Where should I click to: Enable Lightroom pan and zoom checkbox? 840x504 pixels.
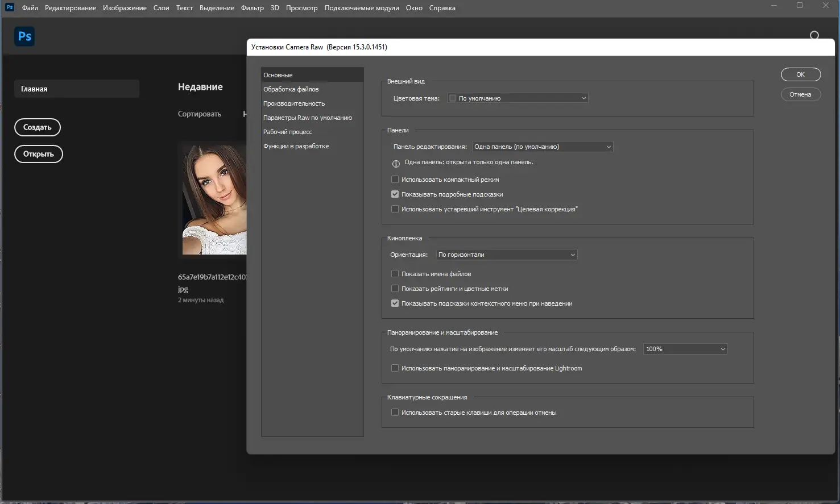[x=395, y=368]
